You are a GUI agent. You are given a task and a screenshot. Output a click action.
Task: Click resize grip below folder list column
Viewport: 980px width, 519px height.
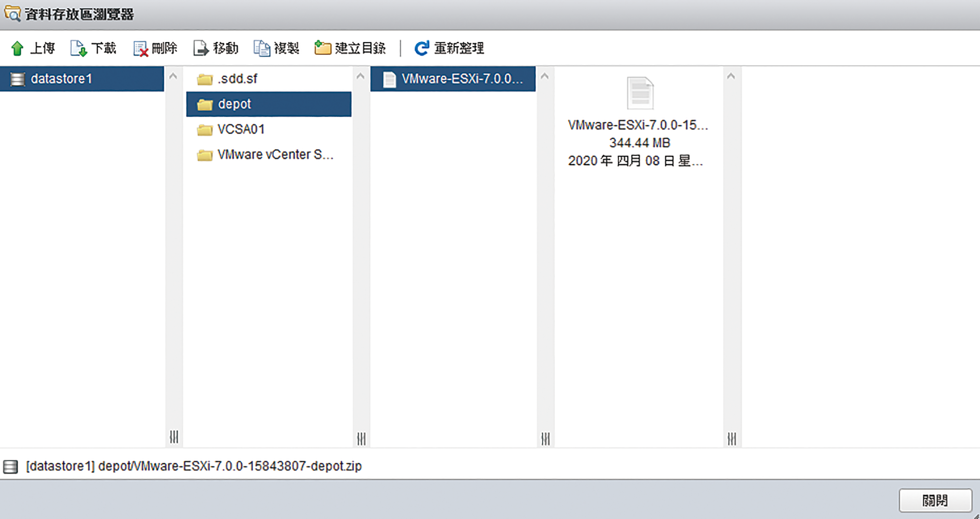[x=361, y=439]
